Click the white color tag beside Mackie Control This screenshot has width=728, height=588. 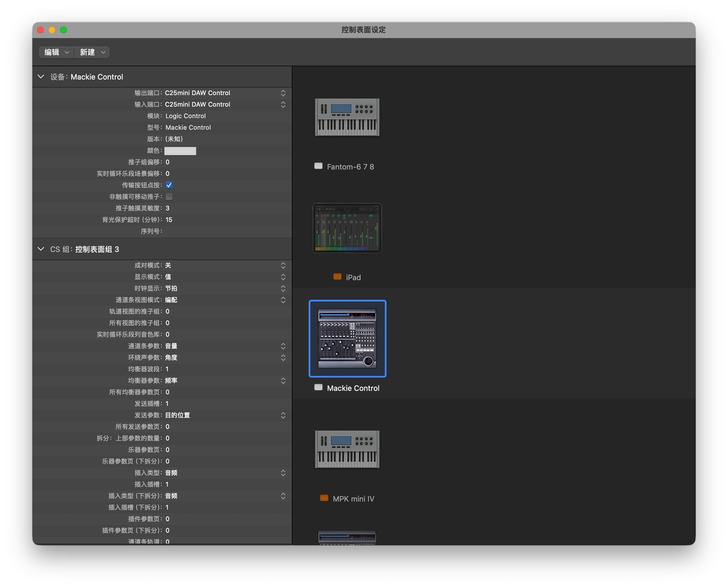pos(318,387)
